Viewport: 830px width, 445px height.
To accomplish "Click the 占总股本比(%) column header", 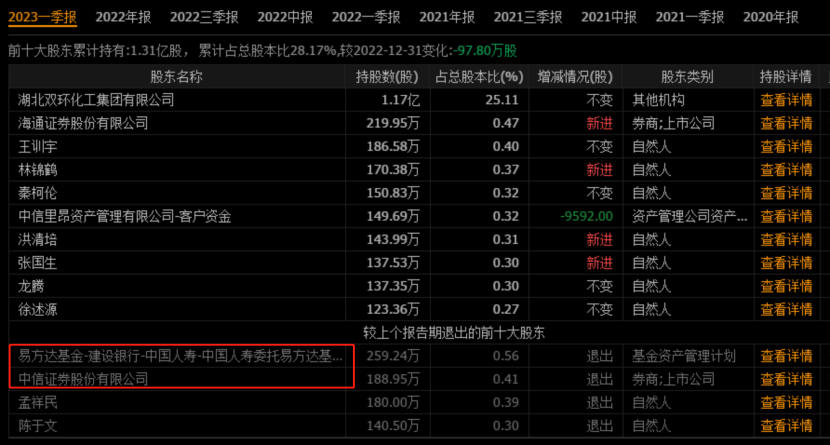I will [479, 77].
